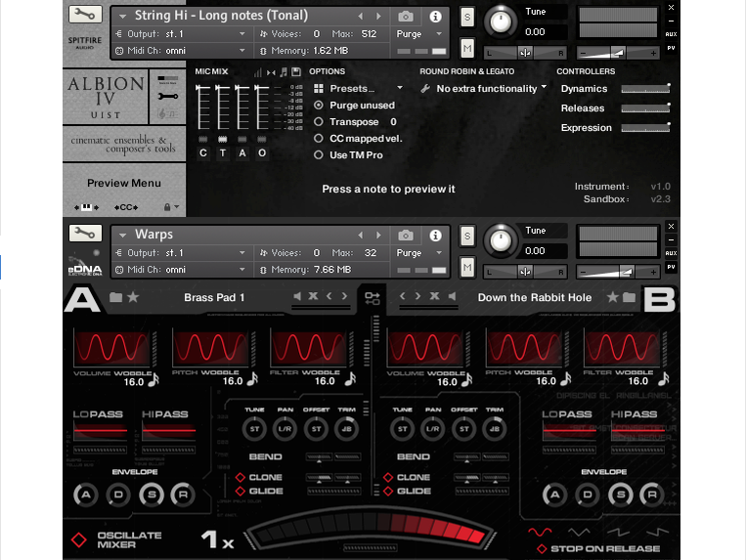
Task: Open the sound B folder browser
Action: 629,297
